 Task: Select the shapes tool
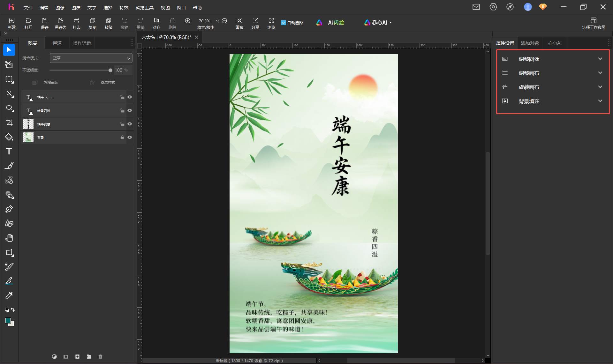tap(9, 223)
